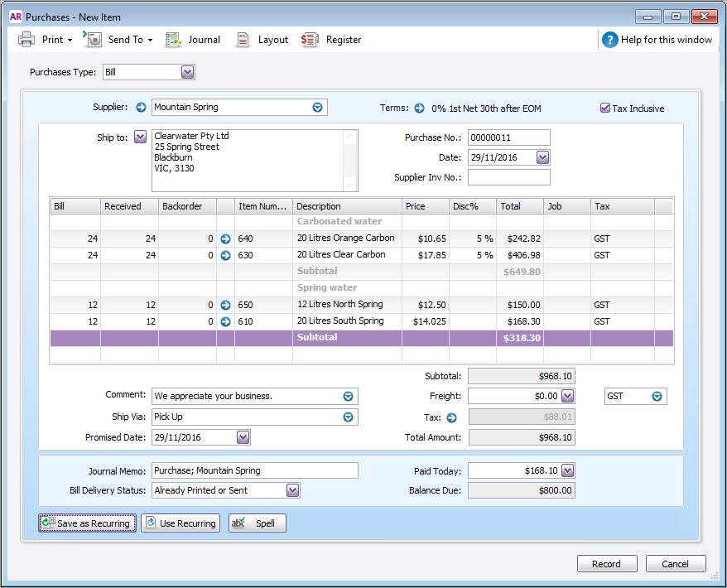The width and height of the screenshot is (727, 588).
Task: Open the Ship to address dropdown
Action: pyautogui.click(x=140, y=137)
